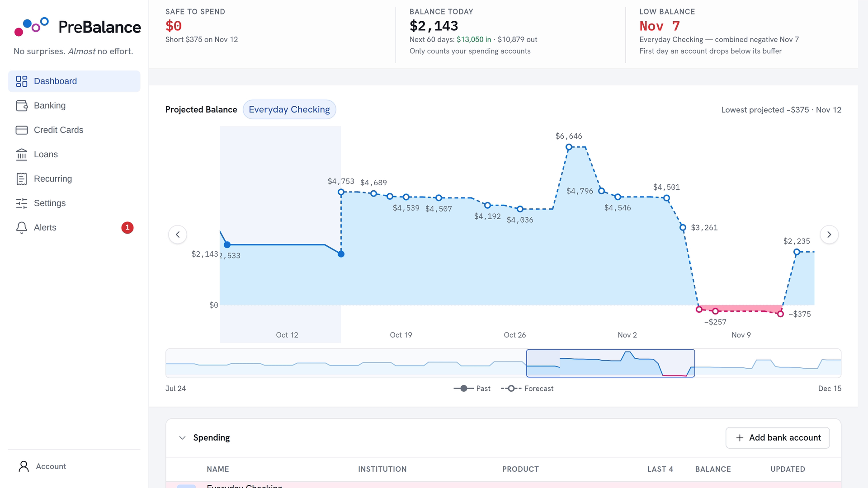Open the Recurring section
The image size is (868, 488).
tap(74, 179)
